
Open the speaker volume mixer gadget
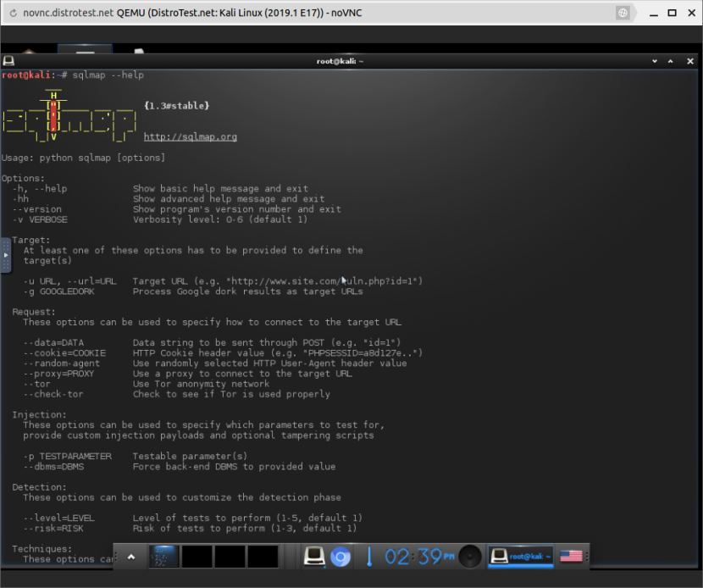coord(470,557)
